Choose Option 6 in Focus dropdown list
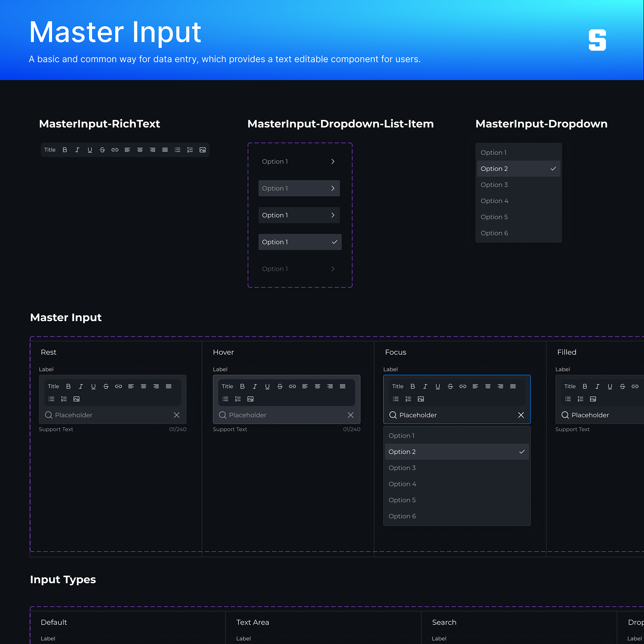The height and width of the screenshot is (644, 644). 402,516
